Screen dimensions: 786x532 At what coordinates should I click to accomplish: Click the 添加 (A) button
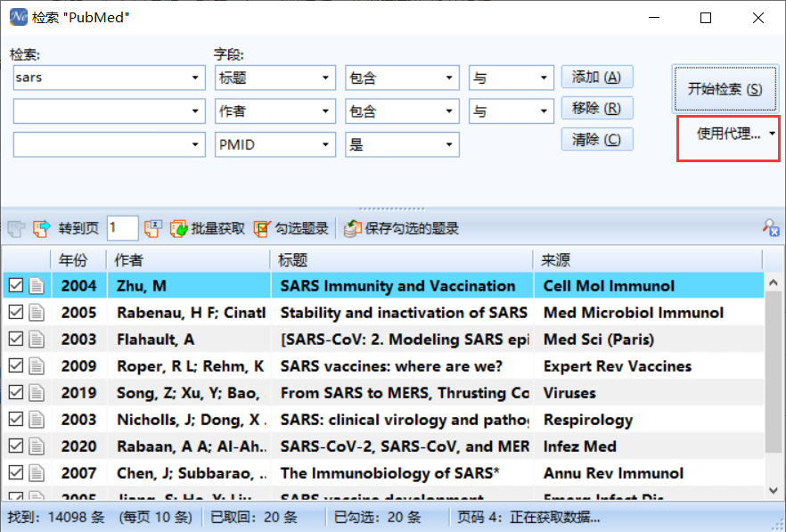pyautogui.click(x=597, y=78)
